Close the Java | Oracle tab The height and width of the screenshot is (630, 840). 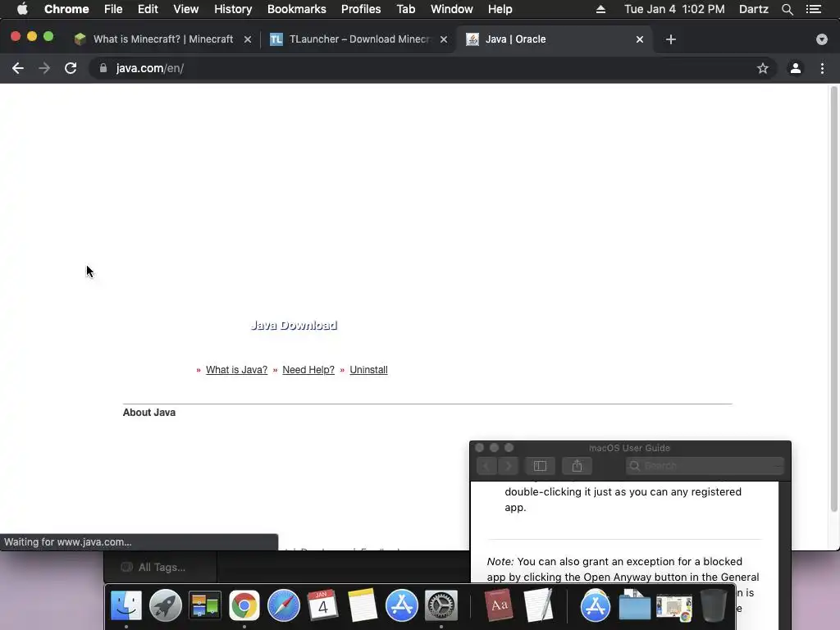[640, 39]
